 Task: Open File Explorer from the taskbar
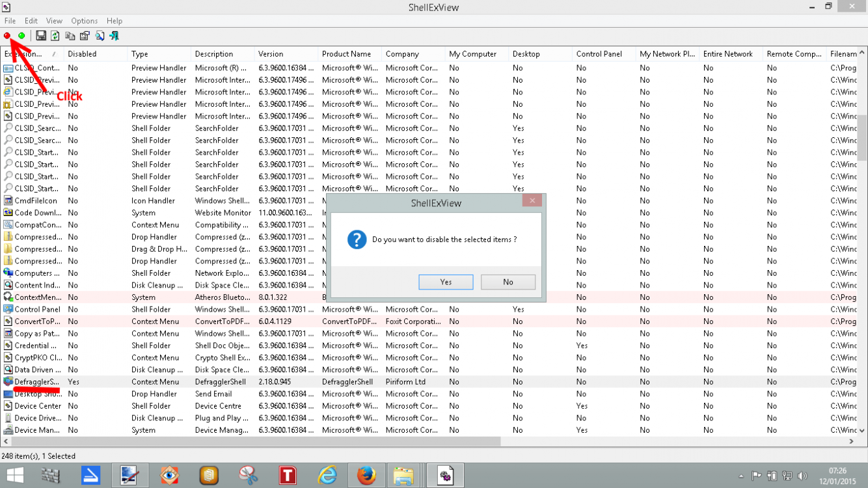coord(403,476)
